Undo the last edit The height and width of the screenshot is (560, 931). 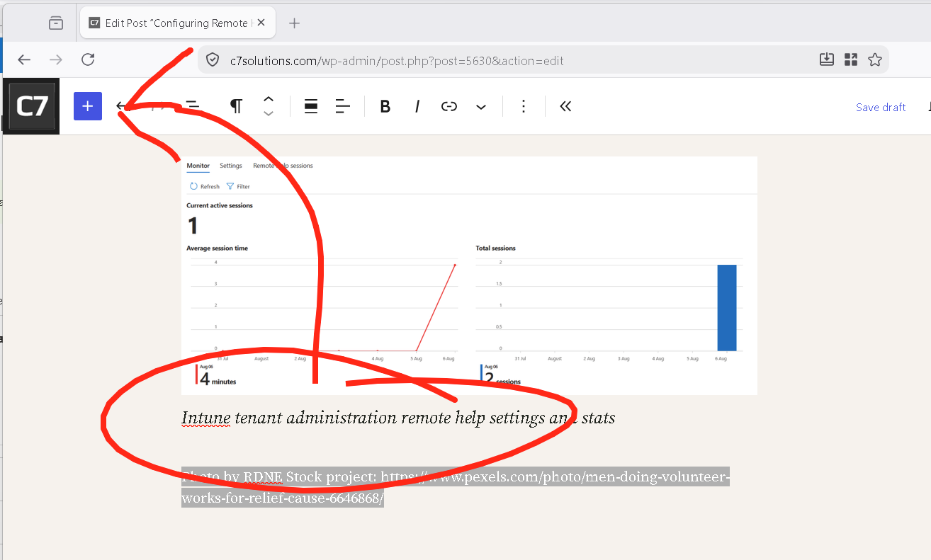[x=124, y=106]
